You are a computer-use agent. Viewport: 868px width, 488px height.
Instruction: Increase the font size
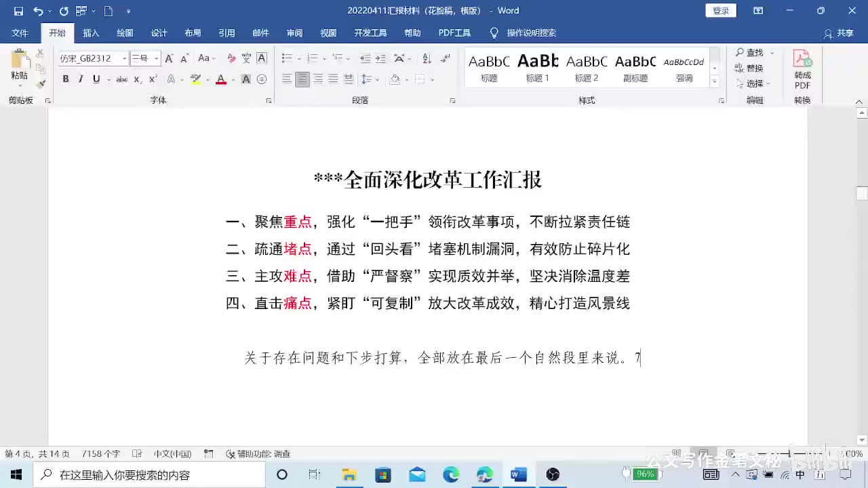[x=169, y=58]
